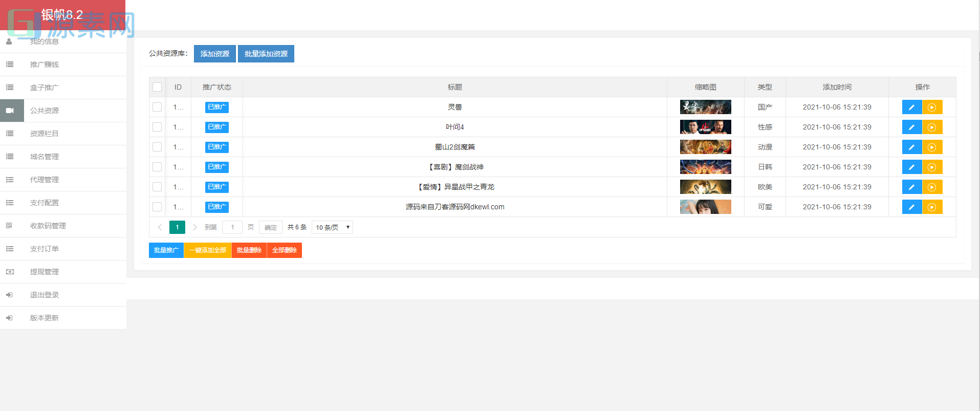The height and width of the screenshot is (411, 980).
Task: Select the checkbox for the 叶问4 row
Action: pyautogui.click(x=157, y=127)
